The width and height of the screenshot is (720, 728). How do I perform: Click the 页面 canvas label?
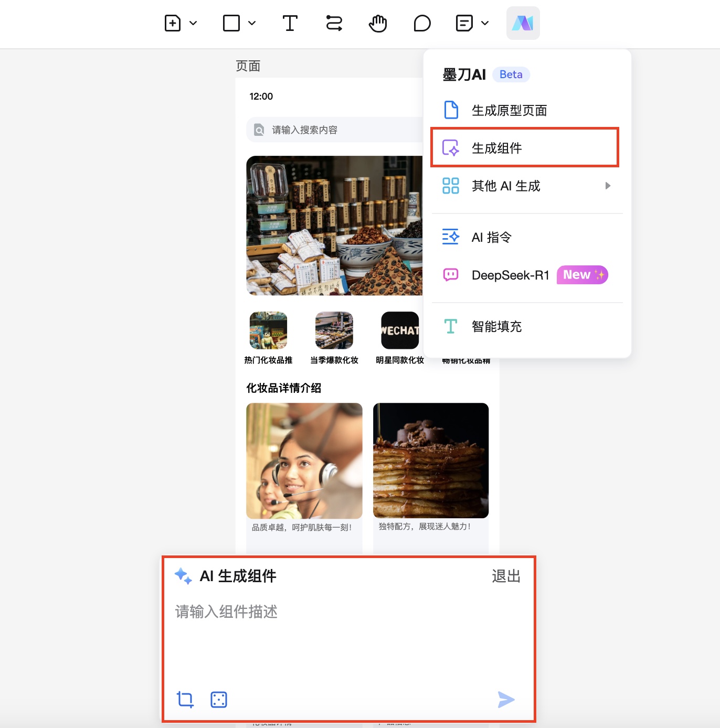[248, 66]
